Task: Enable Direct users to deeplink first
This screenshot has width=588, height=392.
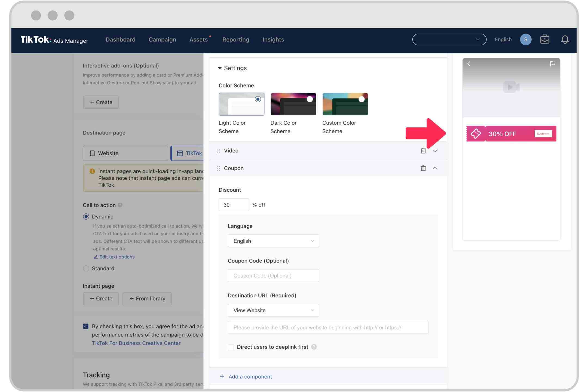Action: point(231,347)
